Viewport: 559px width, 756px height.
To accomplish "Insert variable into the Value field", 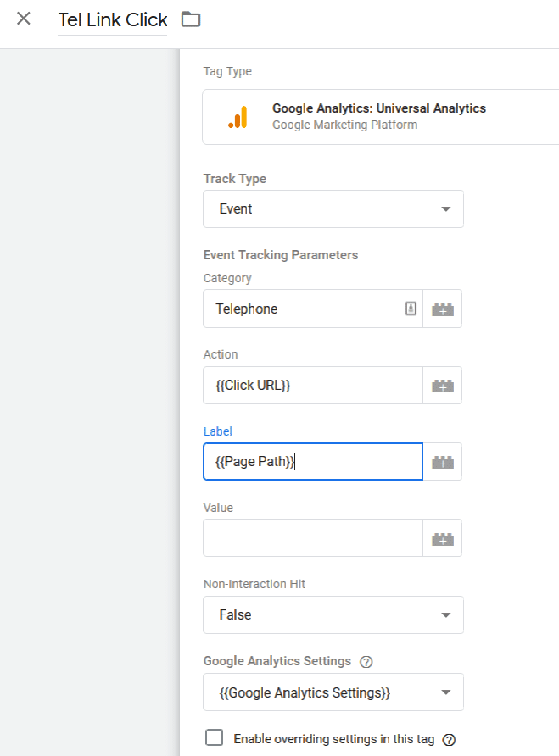I will [443, 538].
